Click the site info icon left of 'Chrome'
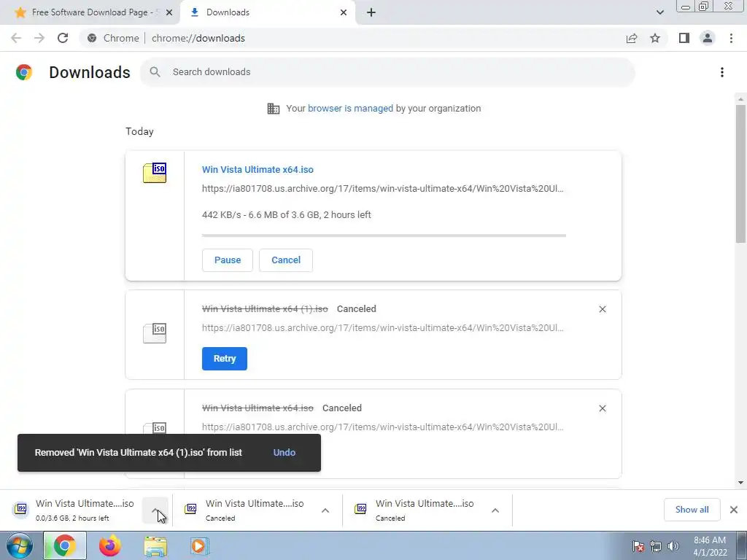747x560 pixels. click(x=92, y=38)
